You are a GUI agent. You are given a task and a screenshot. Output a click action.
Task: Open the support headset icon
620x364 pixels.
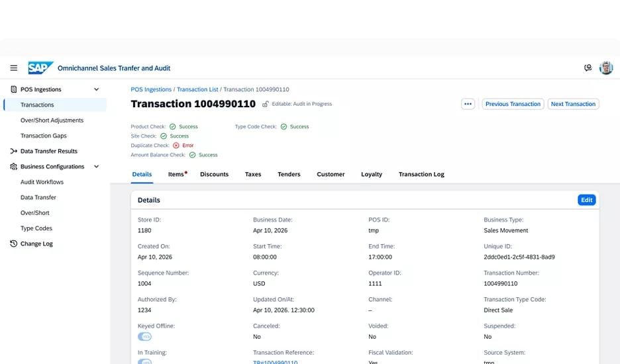[588, 68]
